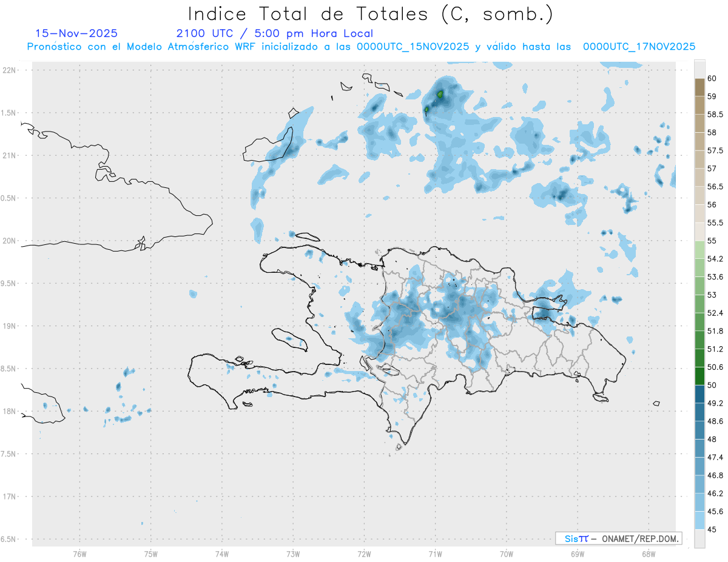Click the '2100 UTC / 5:00 pm Hora Local' text

[275, 33]
